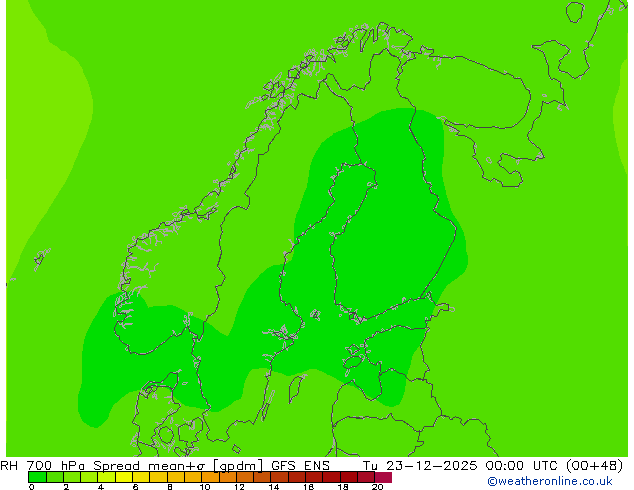Click legend scale label '12'
The height and width of the screenshot is (490, 634).
coord(239,487)
